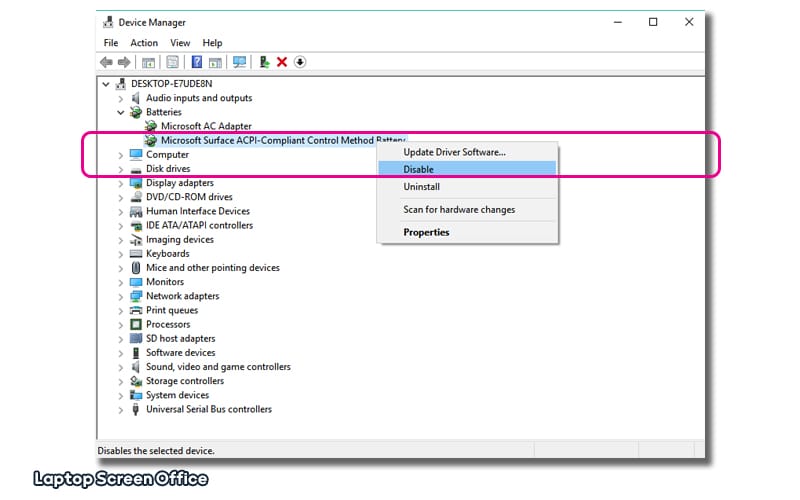Expand SD host adapters chevron

(x=121, y=339)
